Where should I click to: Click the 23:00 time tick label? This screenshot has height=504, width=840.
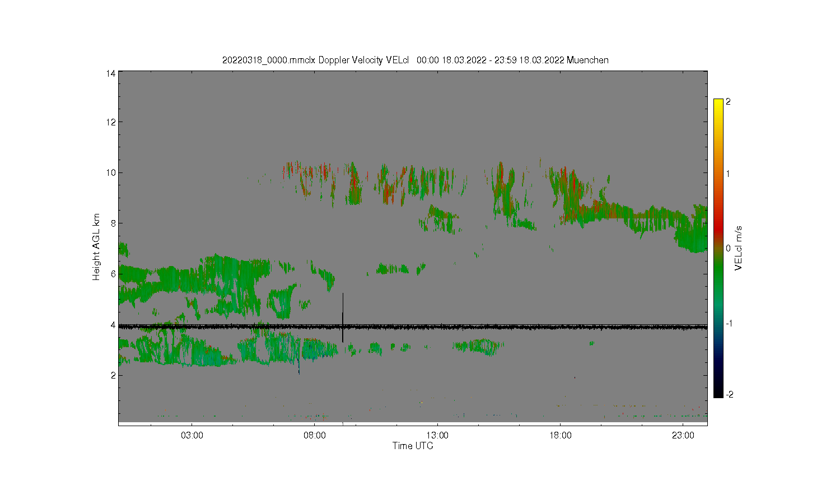point(683,435)
